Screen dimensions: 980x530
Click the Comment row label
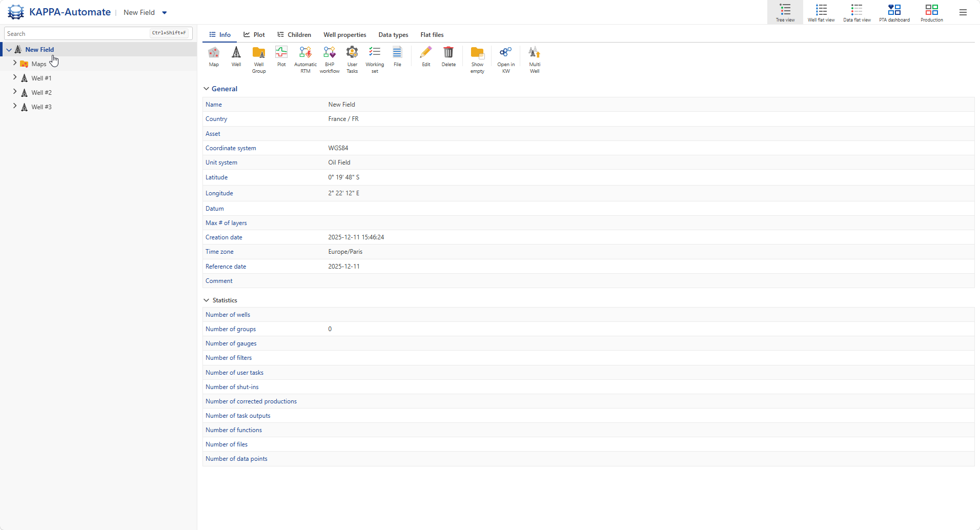[219, 281]
